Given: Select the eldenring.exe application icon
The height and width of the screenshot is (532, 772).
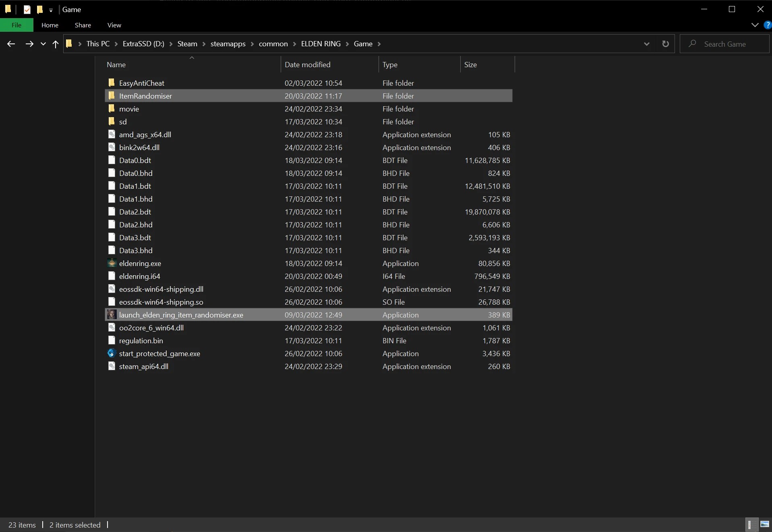Looking at the screenshot, I should [x=112, y=263].
